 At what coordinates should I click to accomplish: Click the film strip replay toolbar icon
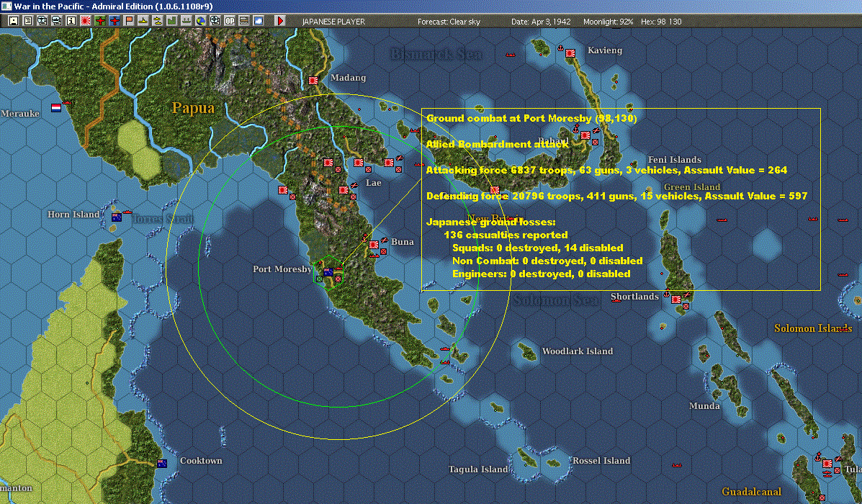pos(243,21)
